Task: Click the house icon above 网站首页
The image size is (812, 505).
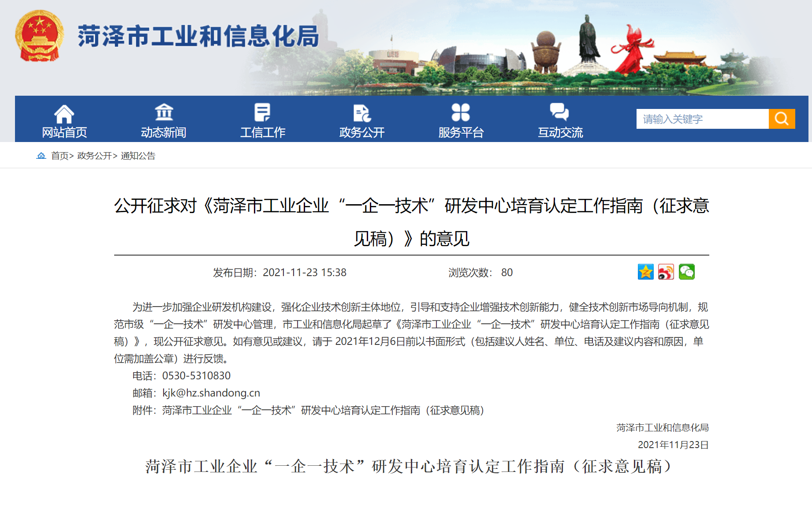Action: coord(64,114)
